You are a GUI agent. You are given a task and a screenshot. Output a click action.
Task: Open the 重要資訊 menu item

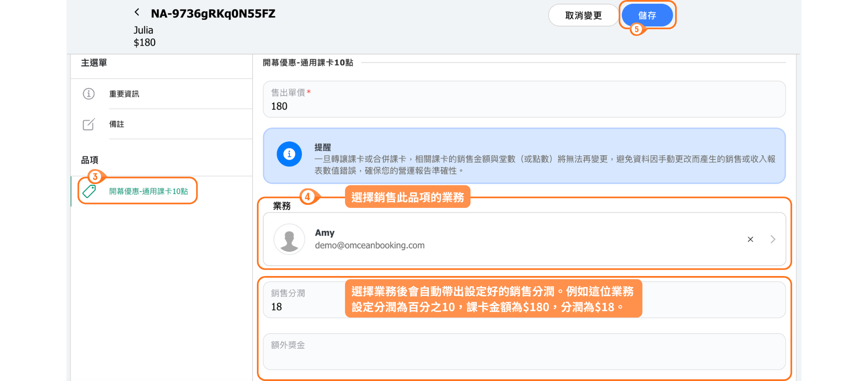point(124,94)
